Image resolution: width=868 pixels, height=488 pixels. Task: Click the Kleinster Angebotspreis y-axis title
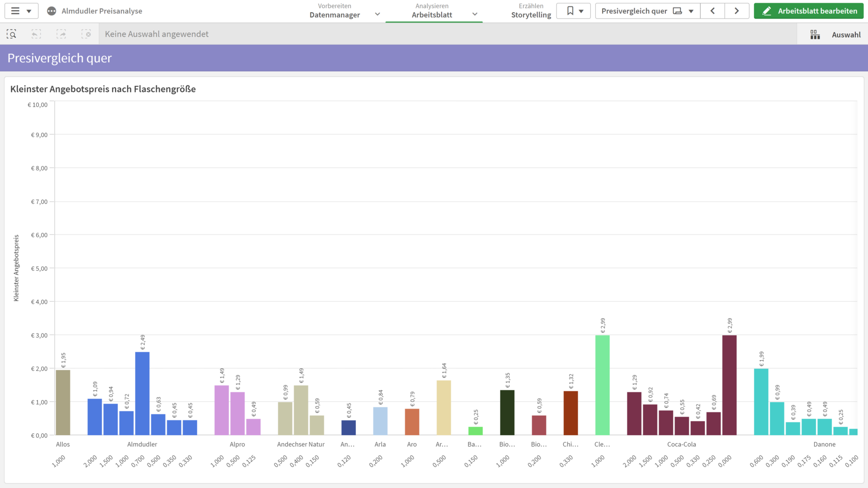[x=16, y=268]
